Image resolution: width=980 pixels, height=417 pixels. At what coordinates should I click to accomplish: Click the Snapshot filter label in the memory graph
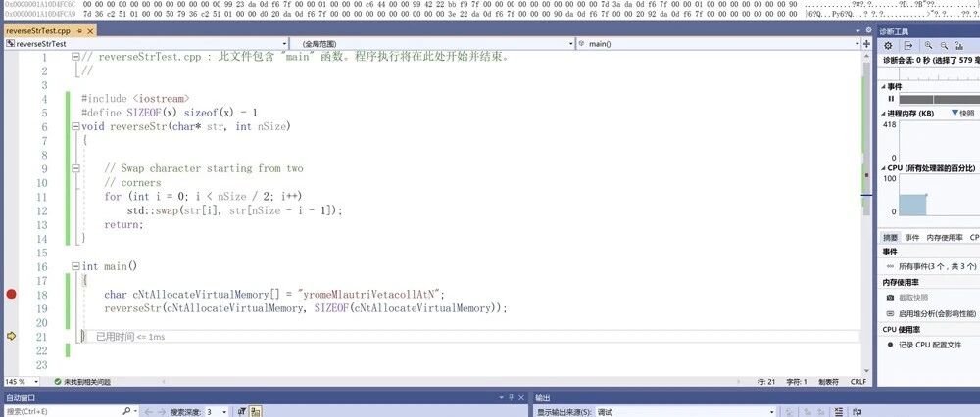pyautogui.click(x=962, y=114)
